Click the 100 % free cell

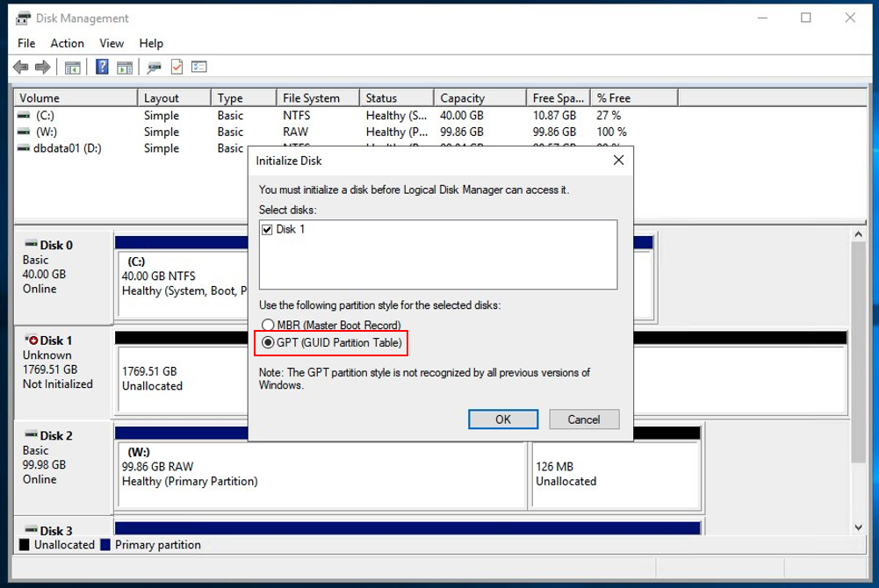tap(611, 133)
